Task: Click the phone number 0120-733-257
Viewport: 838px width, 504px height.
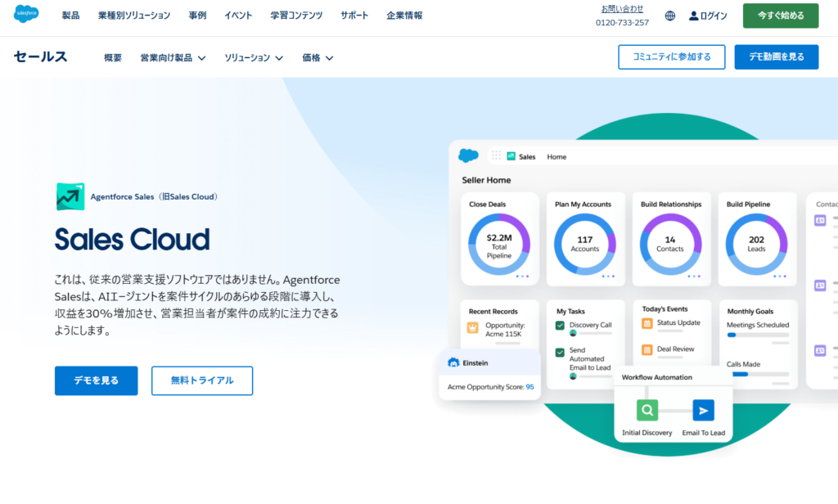Action: pos(622,22)
